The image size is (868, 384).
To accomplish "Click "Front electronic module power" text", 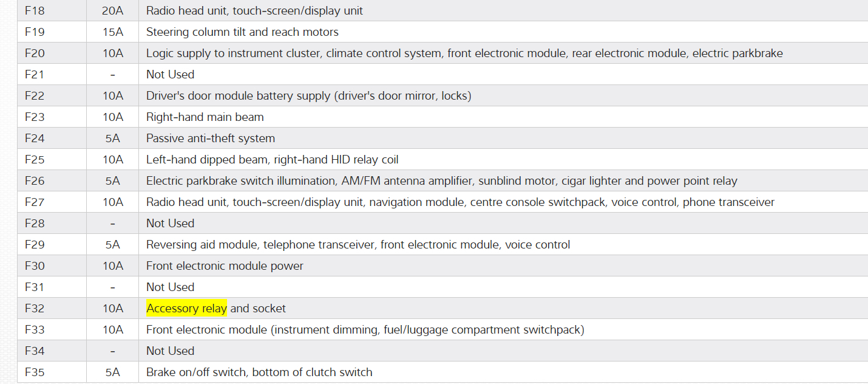I will tap(225, 266).
